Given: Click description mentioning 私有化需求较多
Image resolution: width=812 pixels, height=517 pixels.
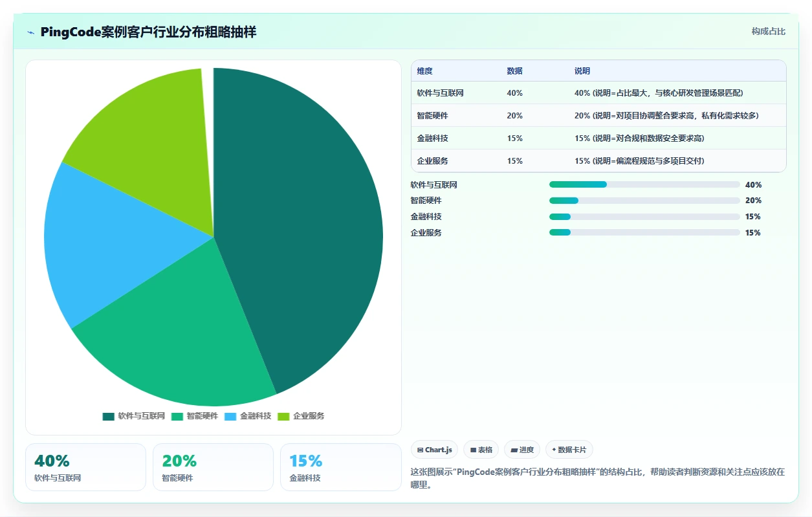Looking at the screenshot, I should tap(666, 116).
